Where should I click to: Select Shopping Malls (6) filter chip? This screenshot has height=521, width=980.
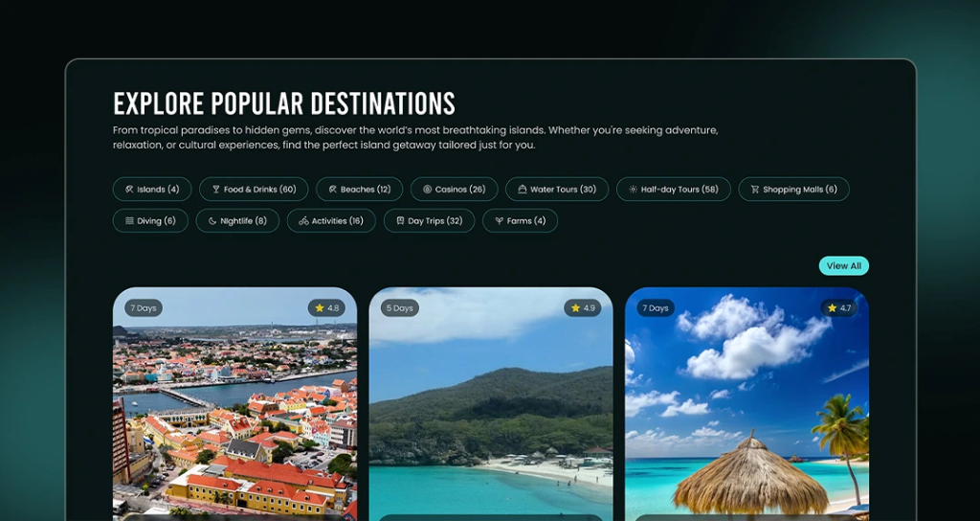coord(793,189)
